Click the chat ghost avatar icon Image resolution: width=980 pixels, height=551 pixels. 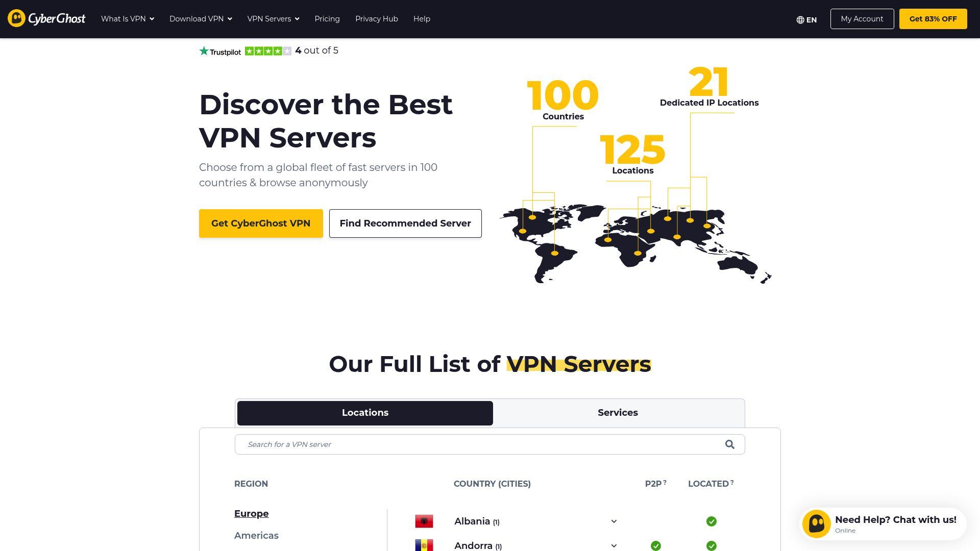point(817,524)
